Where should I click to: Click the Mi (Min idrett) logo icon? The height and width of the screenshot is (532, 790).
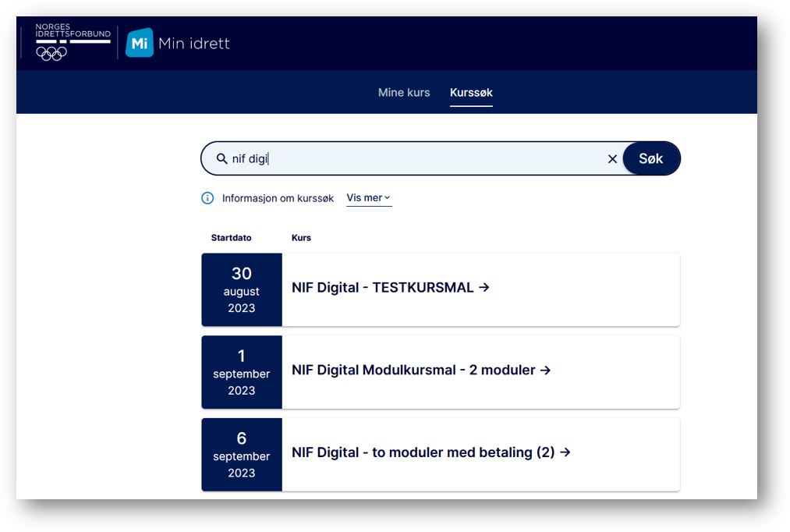(x=140, y=43)
